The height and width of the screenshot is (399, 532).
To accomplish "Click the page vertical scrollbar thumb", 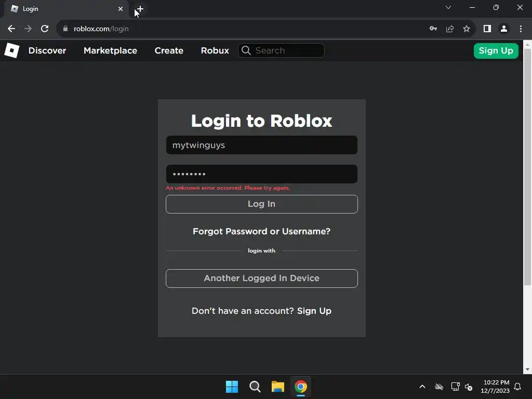I will pos(528,166).
